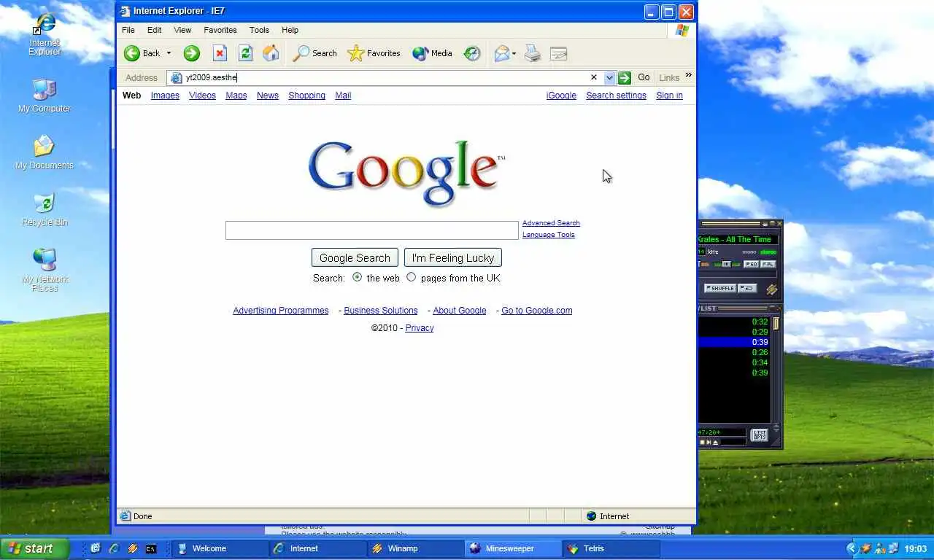Toggle Winamp EQ window button
The image size is (934, 560).
click(x=752, y=265)
